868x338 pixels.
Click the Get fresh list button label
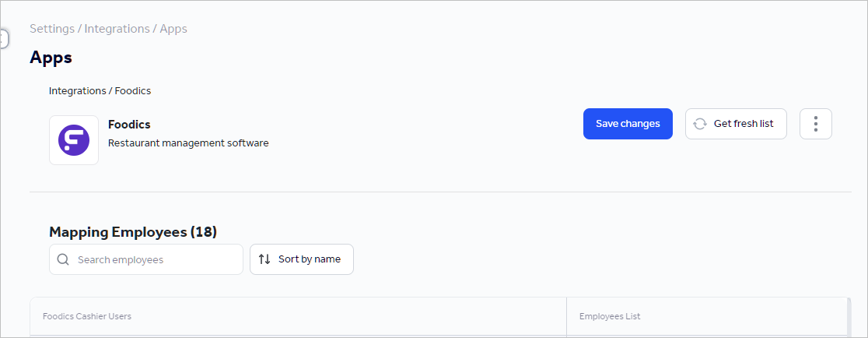click(743, 124)
